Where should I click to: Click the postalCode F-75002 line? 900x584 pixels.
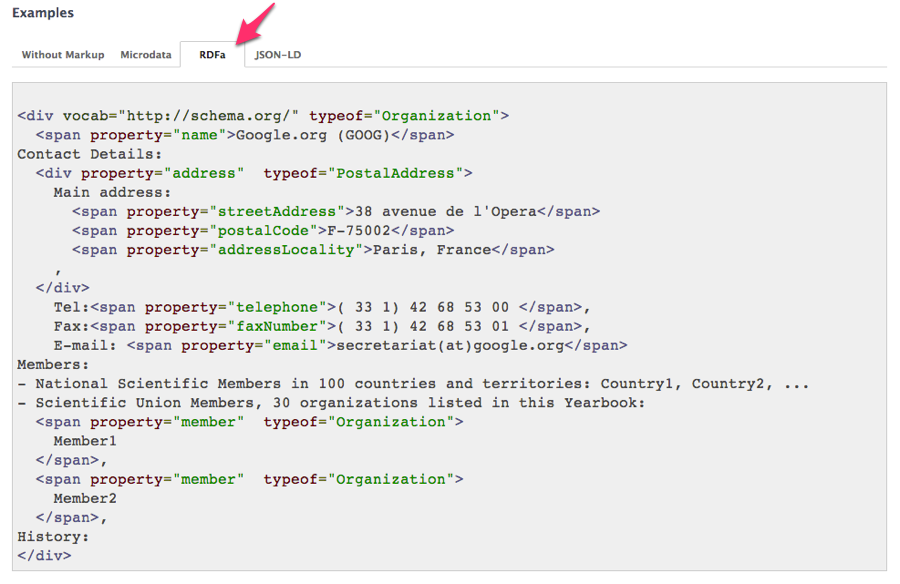263,231
